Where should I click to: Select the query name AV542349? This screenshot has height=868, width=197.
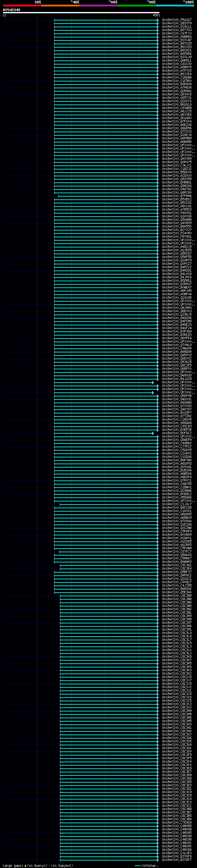tap(11, 10)
